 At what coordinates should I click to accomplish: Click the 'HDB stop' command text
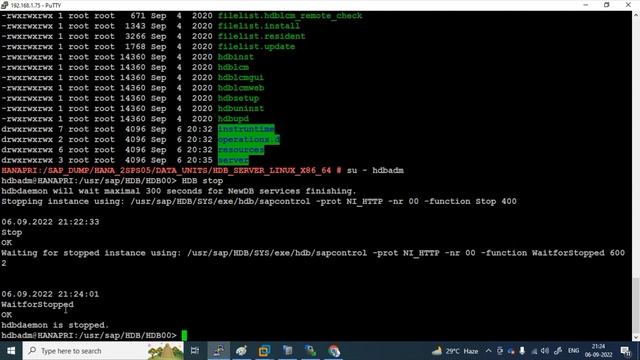(202, 180)
